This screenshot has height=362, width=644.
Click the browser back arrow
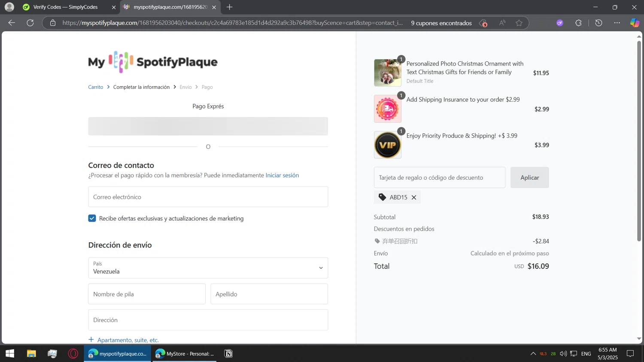pos(12,23)
